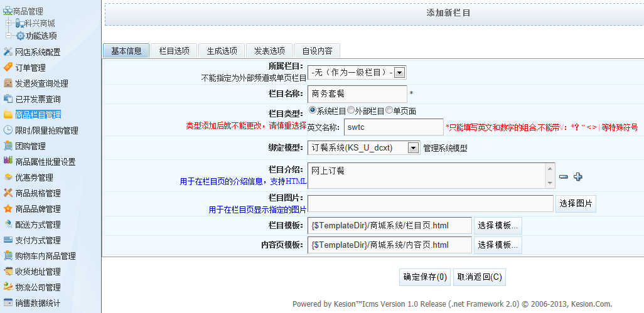Click the 确定保存(0) button
The image size is (644, 313).
pyautogui.click(x=425, y=277)
